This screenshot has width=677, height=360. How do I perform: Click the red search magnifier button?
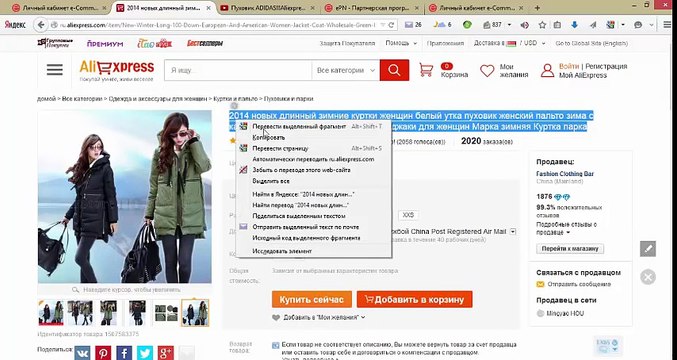click(x=394, y=70)
